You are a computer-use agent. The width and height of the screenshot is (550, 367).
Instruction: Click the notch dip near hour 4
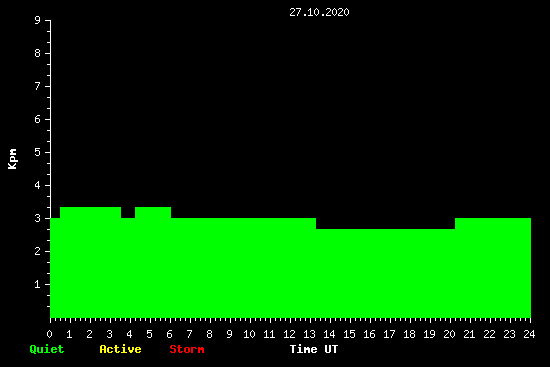tap(128, 212)
